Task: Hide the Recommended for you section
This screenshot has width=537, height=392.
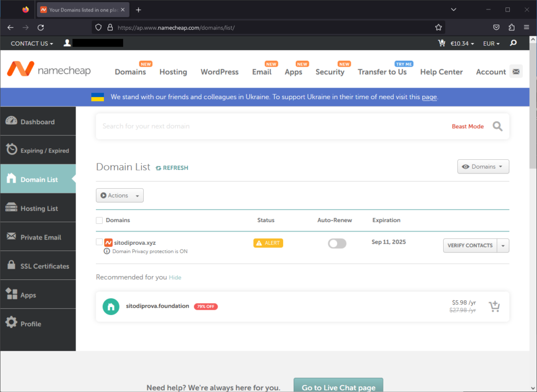Action: (x=175, y=277)
